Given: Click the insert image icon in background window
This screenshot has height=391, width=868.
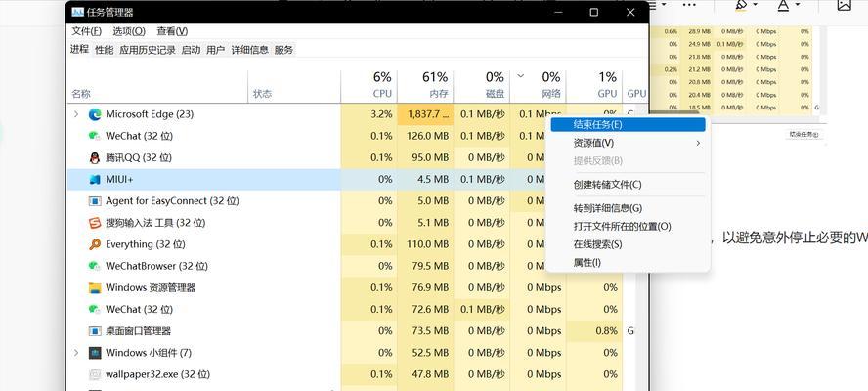Looking at the screenshot, I should 844,5.
